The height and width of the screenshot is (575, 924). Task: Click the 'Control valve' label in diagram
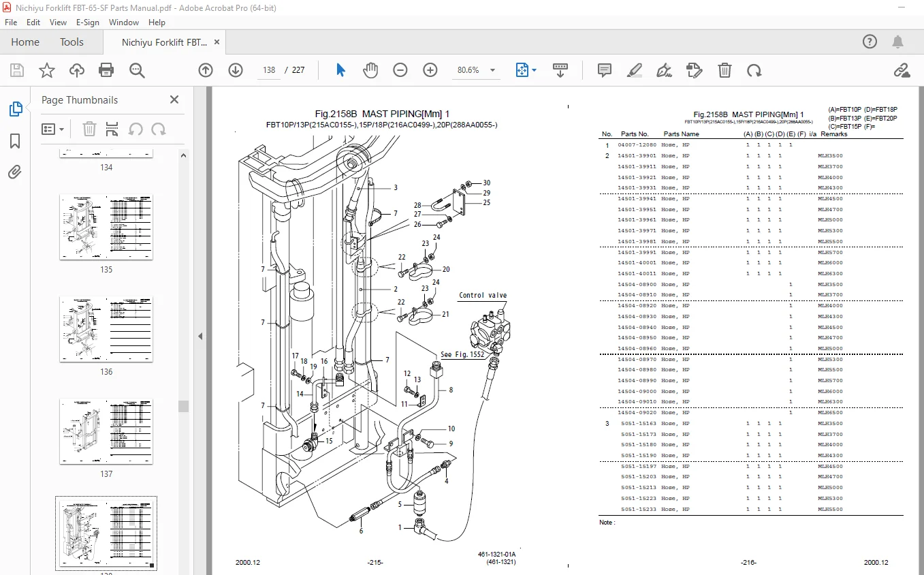[483, 296]
